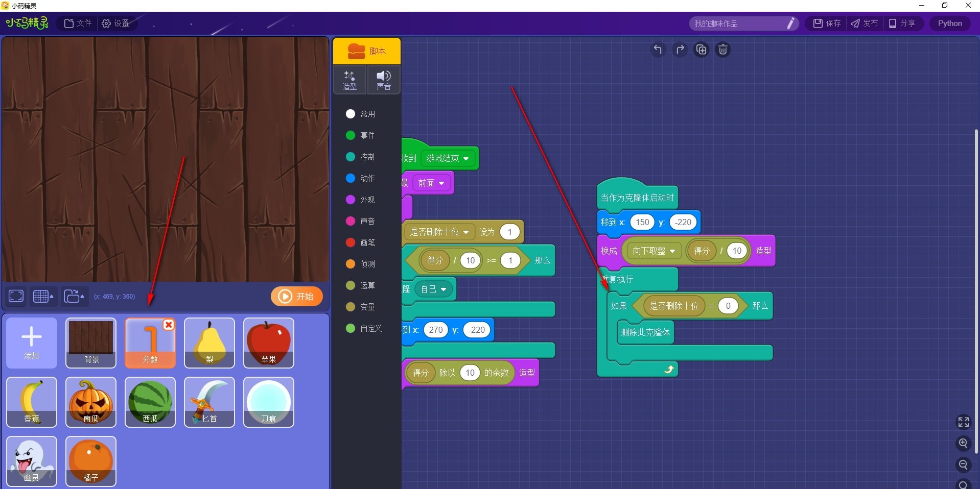Select the 刀痕 sprite
Screen dimensions: 980x489
pos(269,402)
